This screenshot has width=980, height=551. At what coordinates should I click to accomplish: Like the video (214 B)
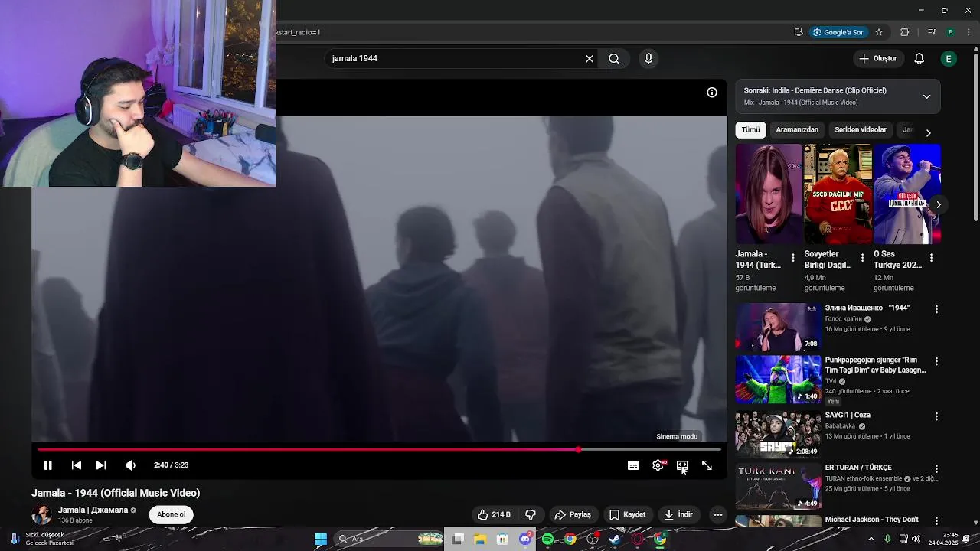[x=494, y=514]
